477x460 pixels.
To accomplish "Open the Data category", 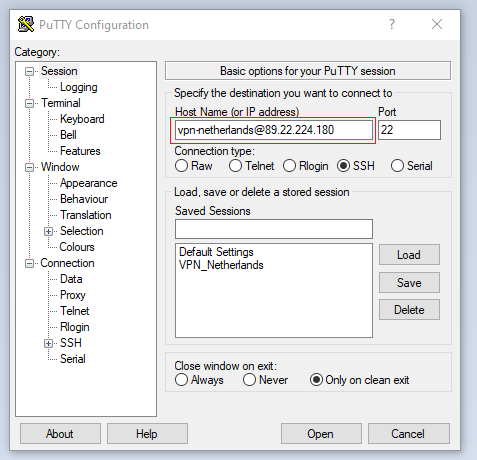I will [x=71, y=279].
